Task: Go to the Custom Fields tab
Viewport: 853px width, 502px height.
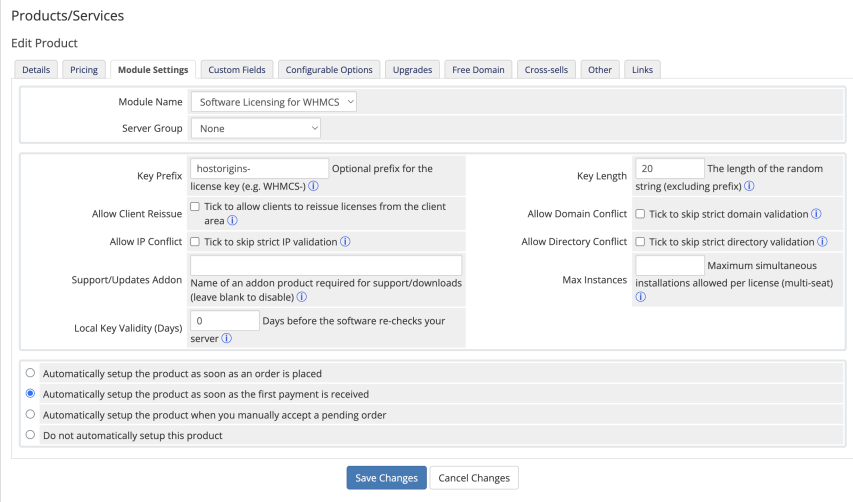Action: tap(237, 70)
